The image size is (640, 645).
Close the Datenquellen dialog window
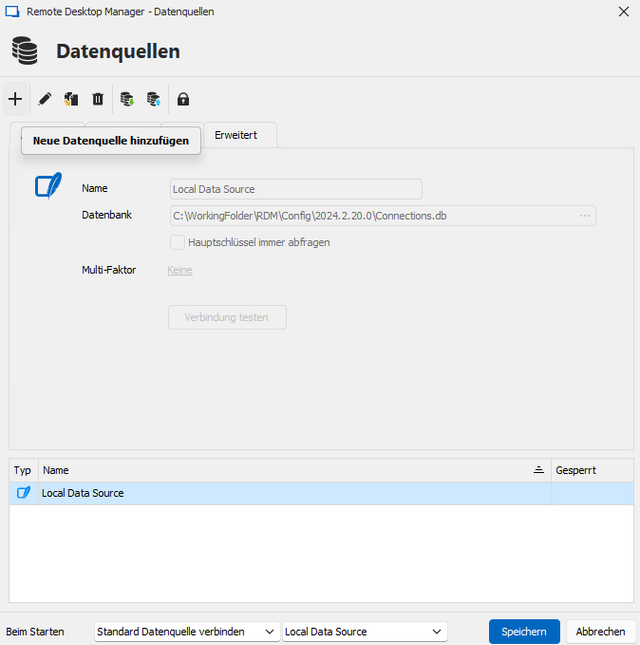pyautogui.click(x=624, y=12)
